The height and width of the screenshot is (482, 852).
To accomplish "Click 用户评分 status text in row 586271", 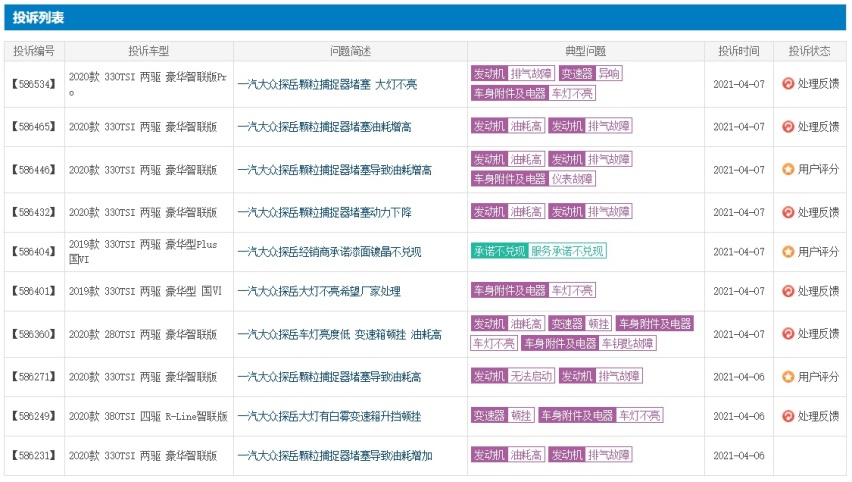I will pos(818,377).
